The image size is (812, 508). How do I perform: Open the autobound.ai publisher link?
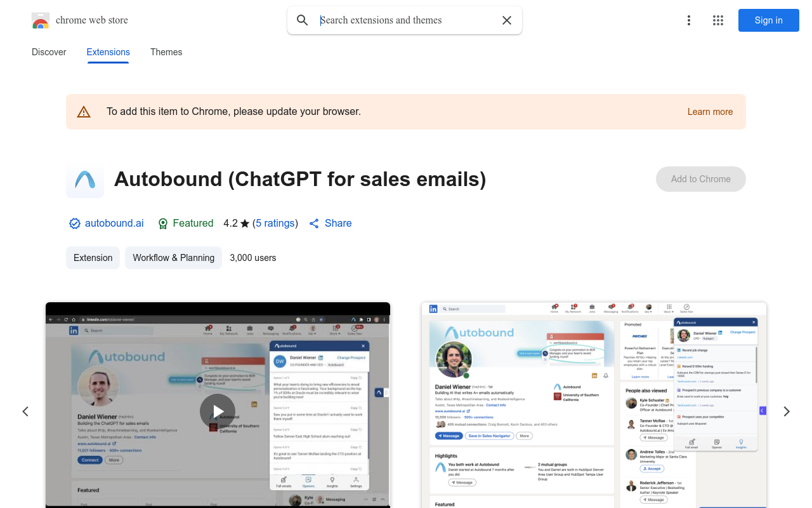[114, 224]
